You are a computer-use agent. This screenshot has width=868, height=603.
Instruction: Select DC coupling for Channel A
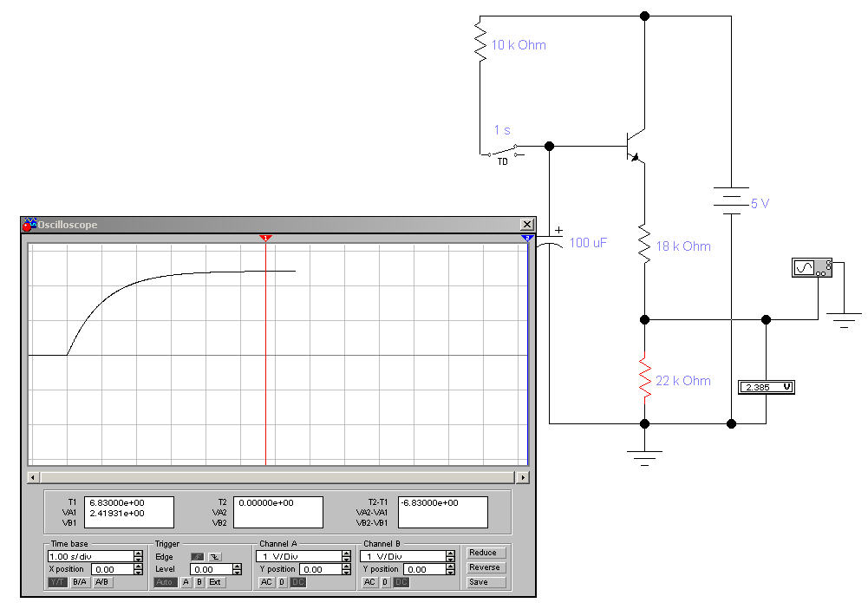(297, 582)
